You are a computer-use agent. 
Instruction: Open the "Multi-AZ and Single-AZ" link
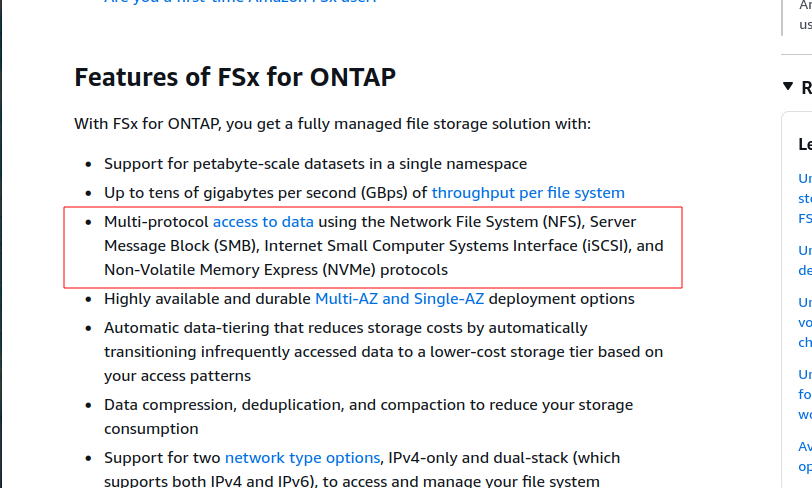[400, 299]
